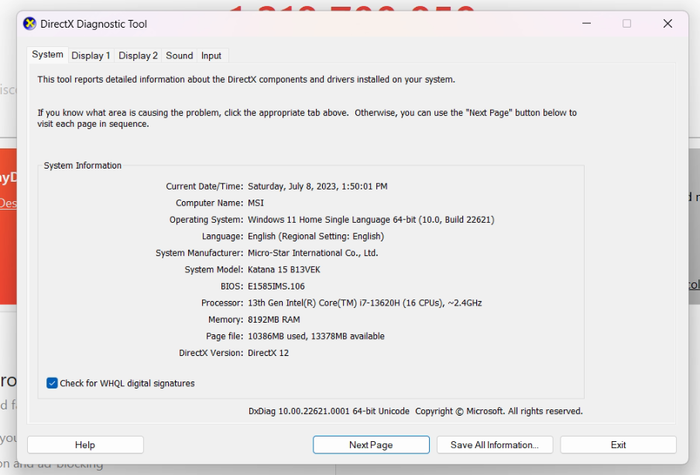This screenshot has width=700, height=475.
Task: Open the Display 2 tab
Action: (x=138, y=56)
